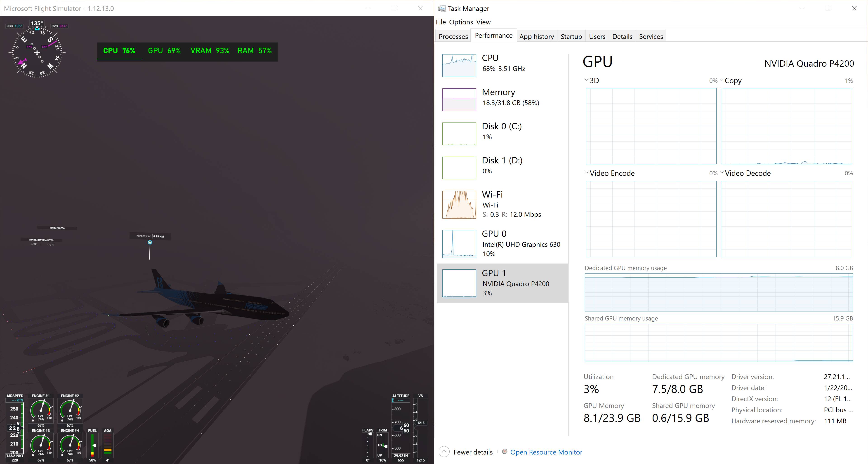Click the Fuel level gauge
Screen dimensions: 868x464
92,445
